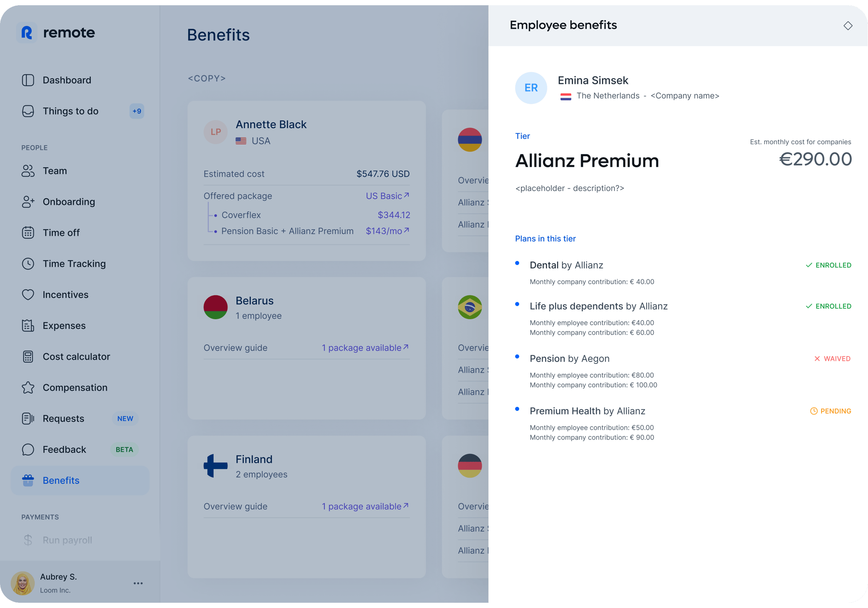Select the Time Tracking clock icon
The width and height of the screenshot is (868, 608).
tap(28, 264)
